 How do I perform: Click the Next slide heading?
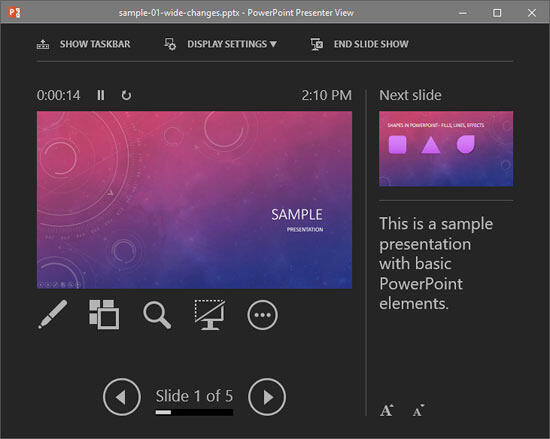pos(410,95)
